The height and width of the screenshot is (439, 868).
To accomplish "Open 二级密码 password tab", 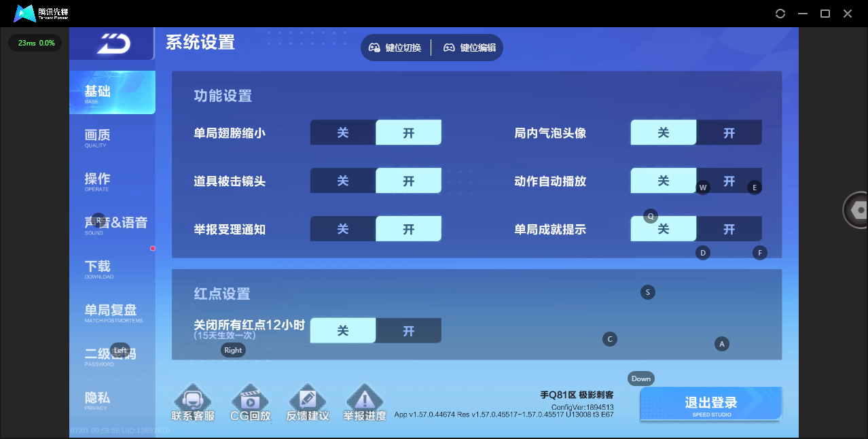I will [x=112, y=356].
